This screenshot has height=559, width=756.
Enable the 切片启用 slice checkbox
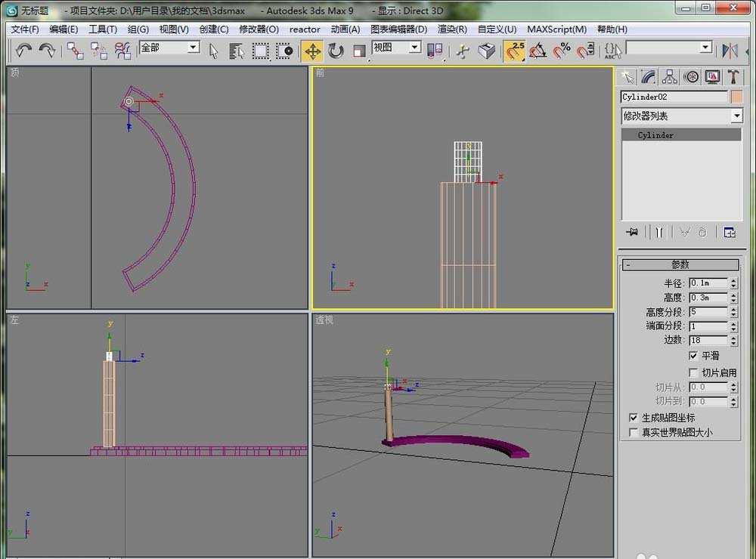693,372
